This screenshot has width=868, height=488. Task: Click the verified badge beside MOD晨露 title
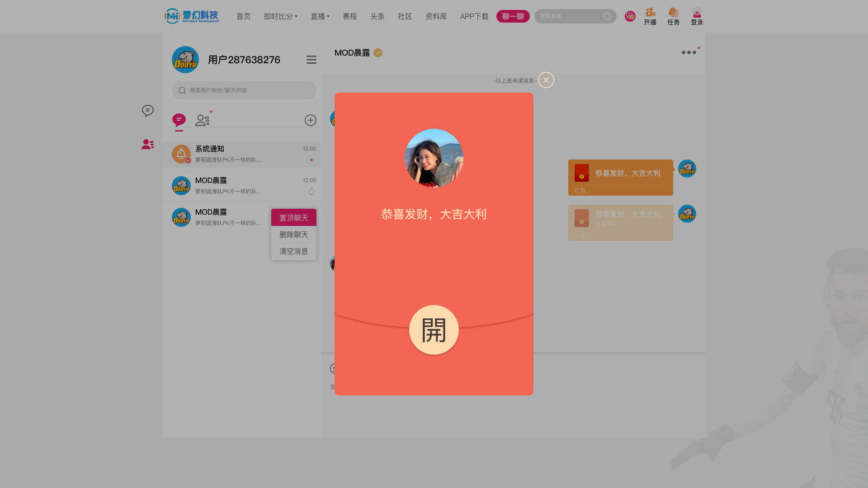click(x=378, y=53)
